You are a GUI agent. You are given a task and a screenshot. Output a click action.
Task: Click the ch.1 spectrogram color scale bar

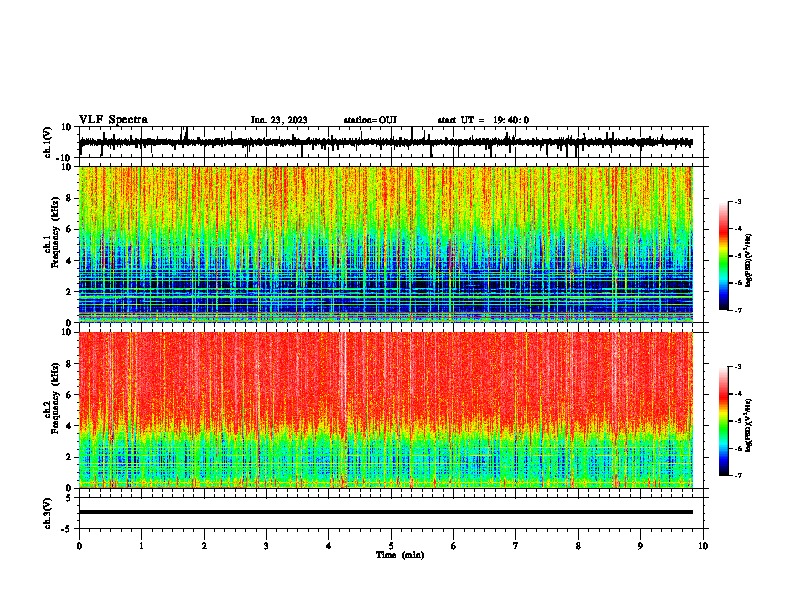[x=724, y=256]
